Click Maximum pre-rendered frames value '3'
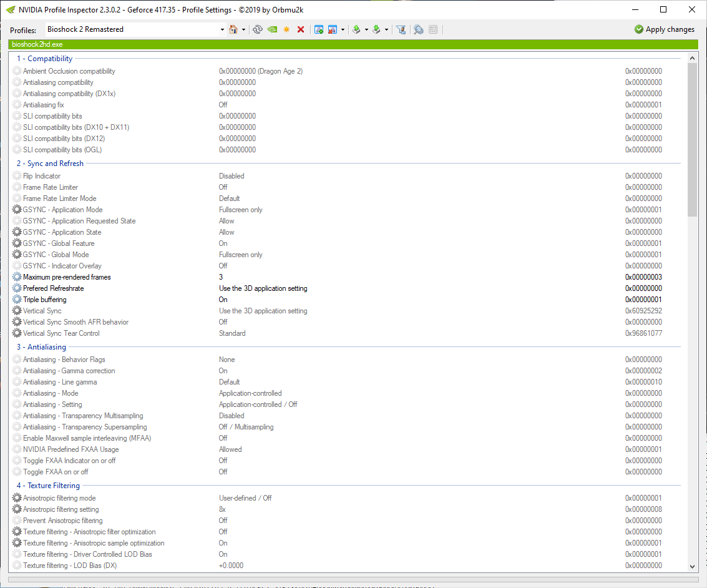The image size is (707, 588). click(221, 277)
